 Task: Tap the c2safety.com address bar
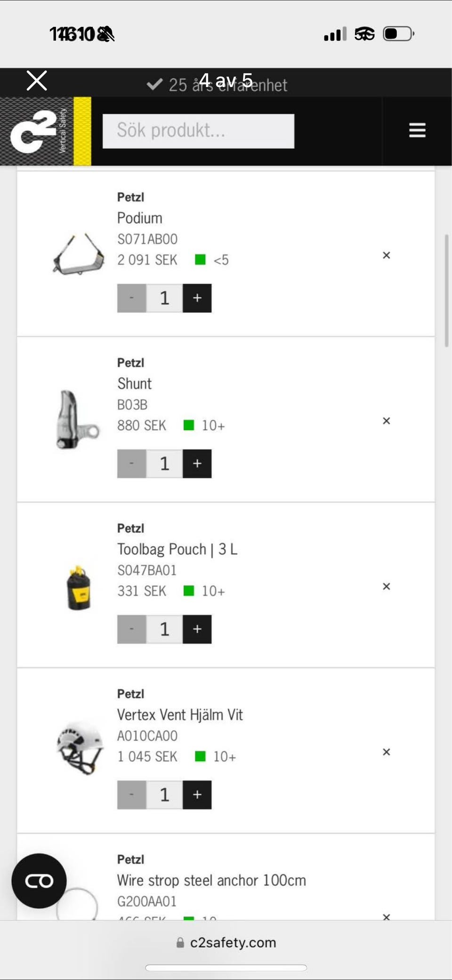[x=226, y=942]
